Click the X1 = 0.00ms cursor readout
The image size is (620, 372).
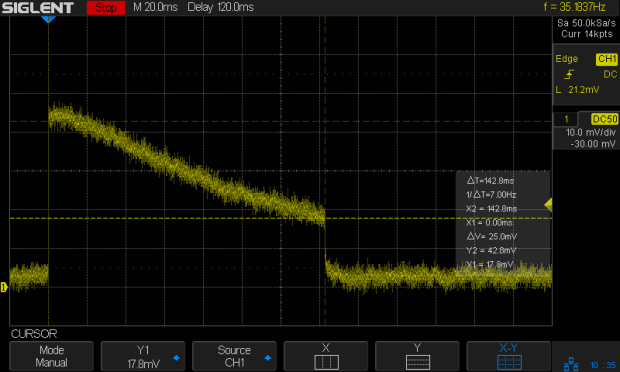click(x=489, y=223)
